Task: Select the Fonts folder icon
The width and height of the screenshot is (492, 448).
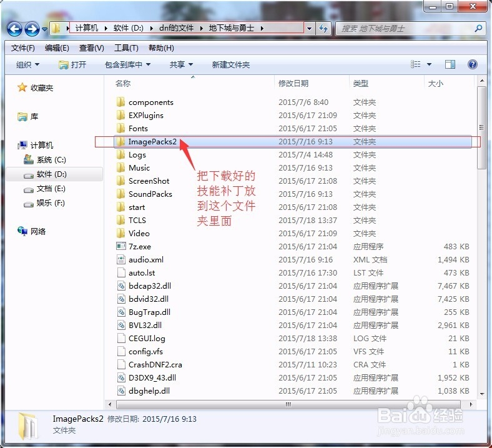Action: click(x=121, y=129)
